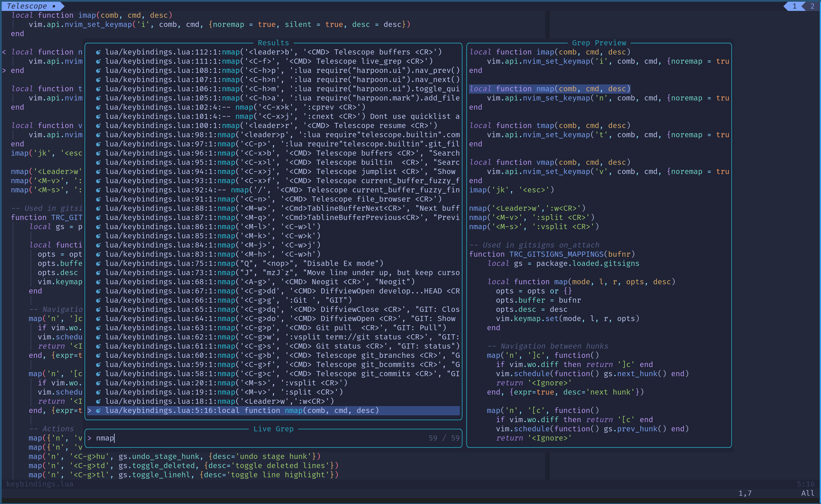This screenshot has height=504, width=821.
Task: Click 'local function tmap' line in Grep Preview
Action: click(550, 126)
